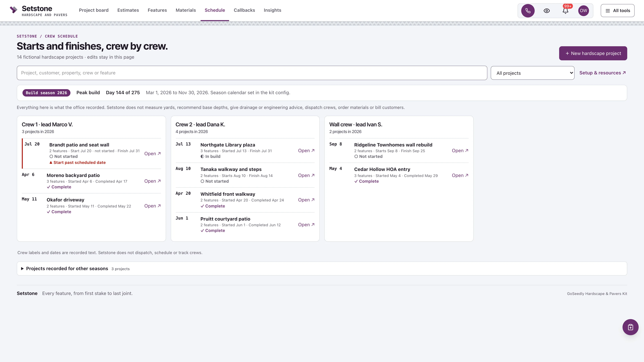
Task: Focus the project search field
Action: tap(252, 73)
